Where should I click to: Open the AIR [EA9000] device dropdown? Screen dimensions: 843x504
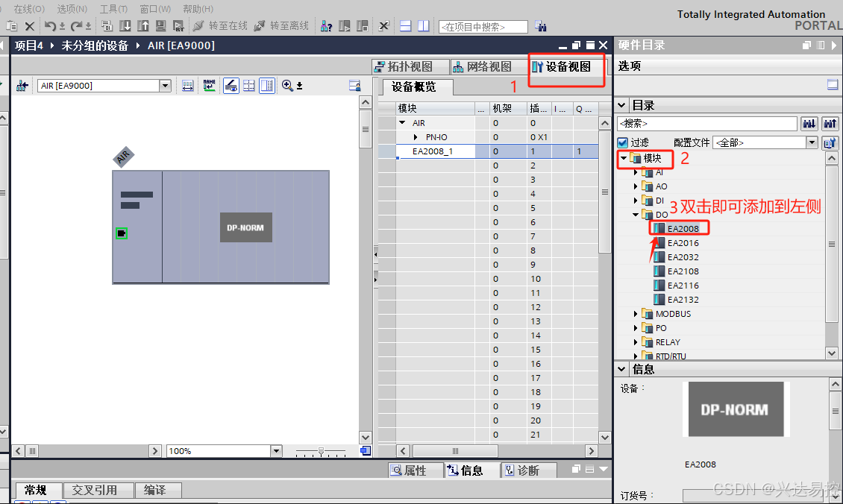(x=165, y=86)
